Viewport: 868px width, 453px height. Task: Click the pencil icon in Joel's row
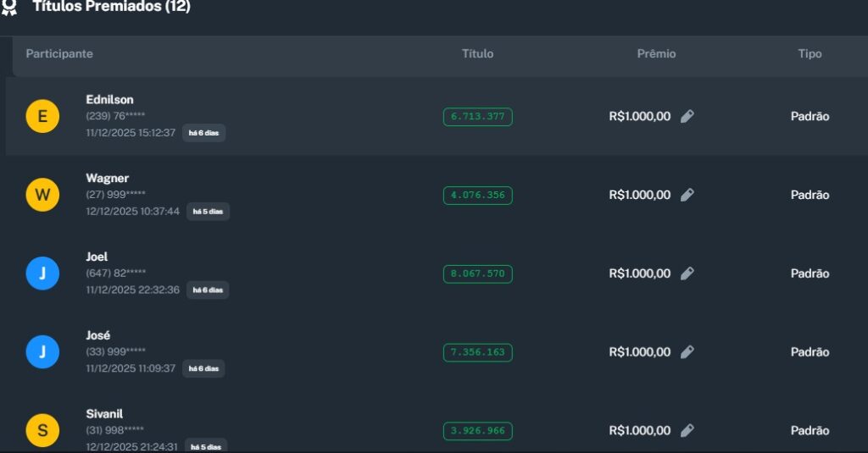coord(687,273)
